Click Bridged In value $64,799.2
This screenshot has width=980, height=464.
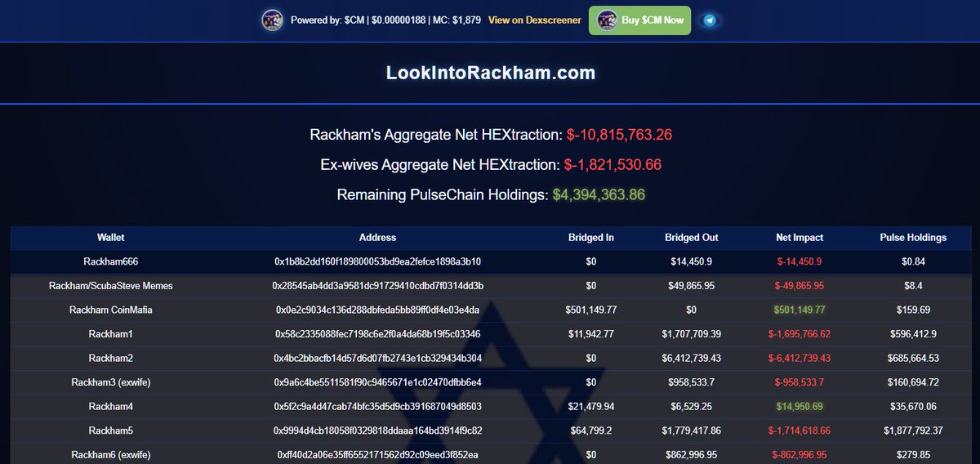pyautogui.click(x=591, y=431)
